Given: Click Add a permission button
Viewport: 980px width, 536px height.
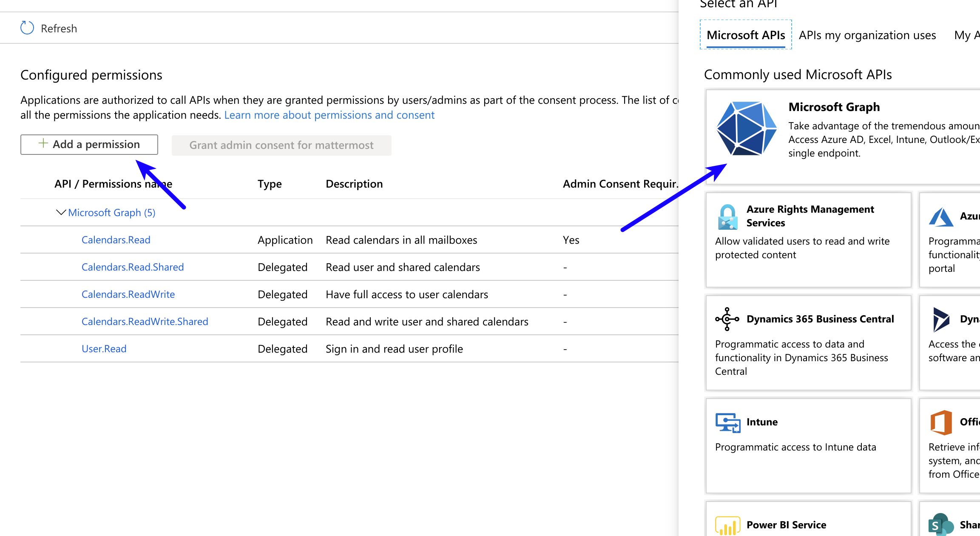Looking at the screenshot, I should [x=89, y=144].
